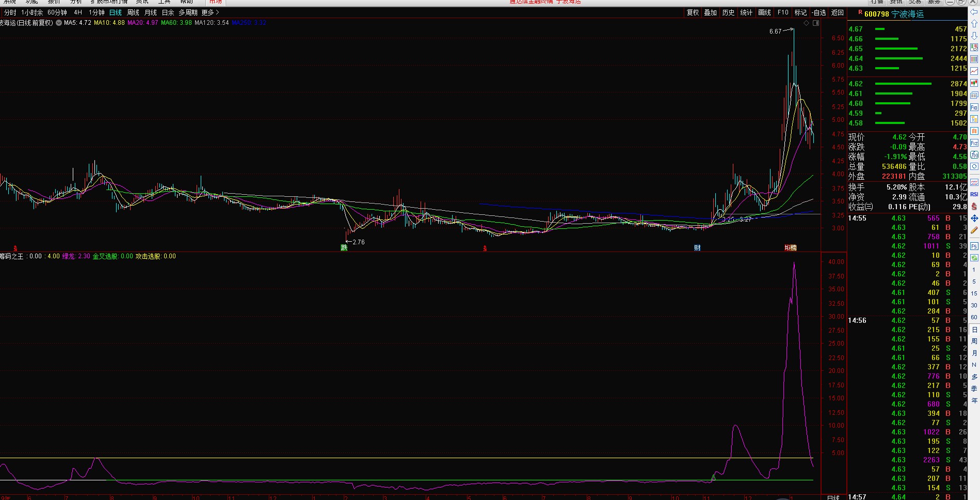Click the 返回 return button
980x500 pixels.
pos(838,12)
